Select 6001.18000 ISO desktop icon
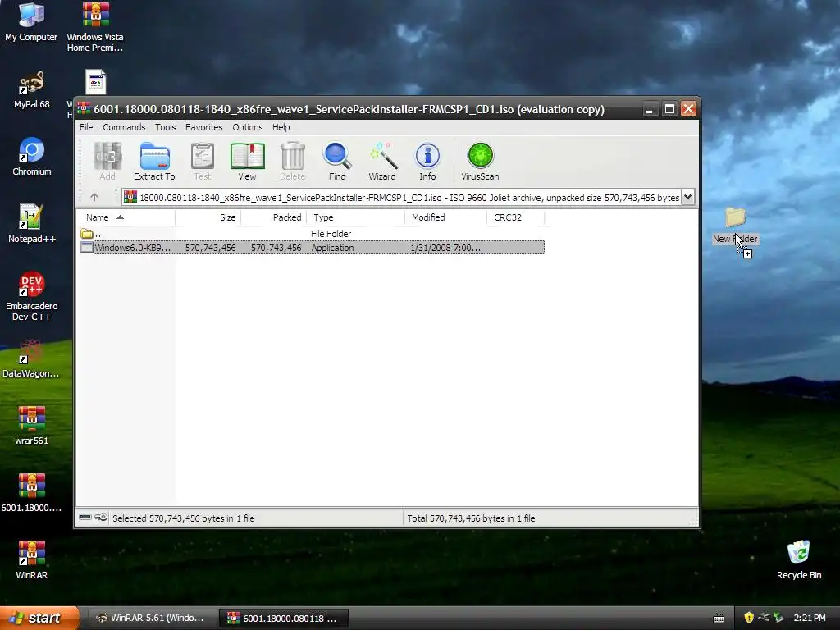The image size is (840, 630). (x=32, y=493)
